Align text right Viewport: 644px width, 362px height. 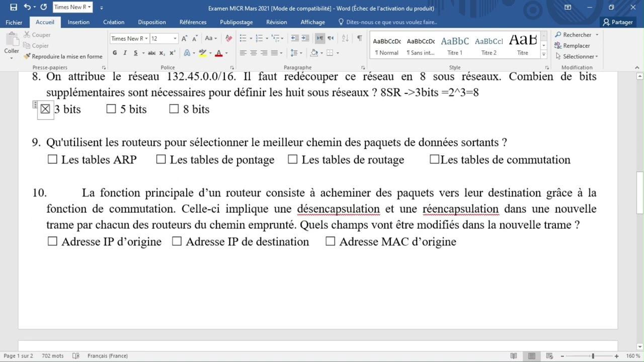pos(264,53)
